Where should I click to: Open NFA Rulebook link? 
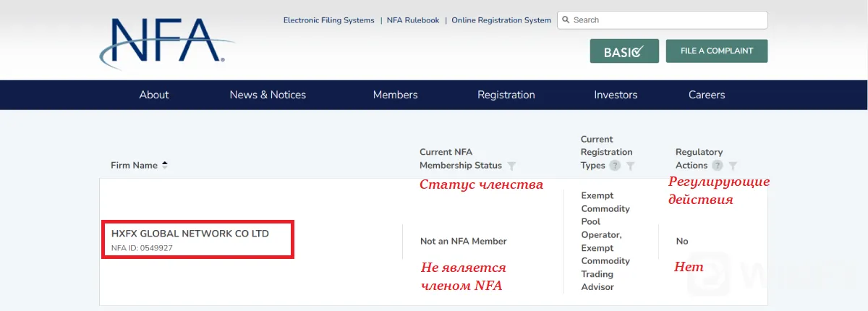tap(413, 20)
